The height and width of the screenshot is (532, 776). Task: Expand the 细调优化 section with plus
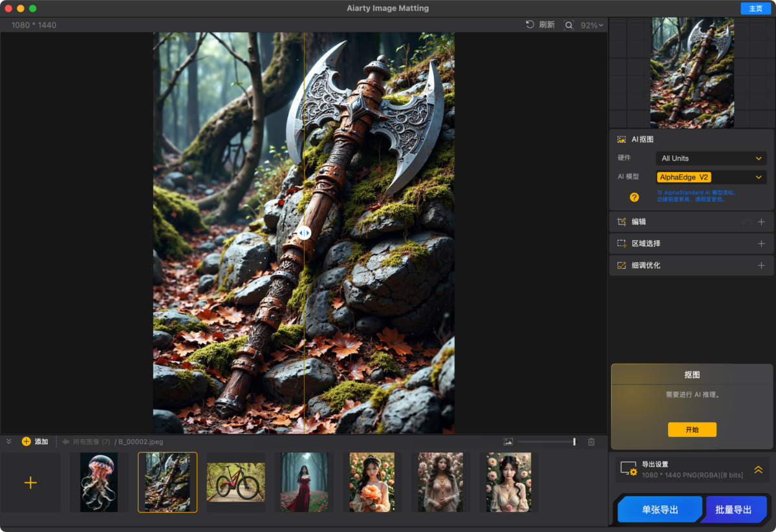click(x=761, y=266)
